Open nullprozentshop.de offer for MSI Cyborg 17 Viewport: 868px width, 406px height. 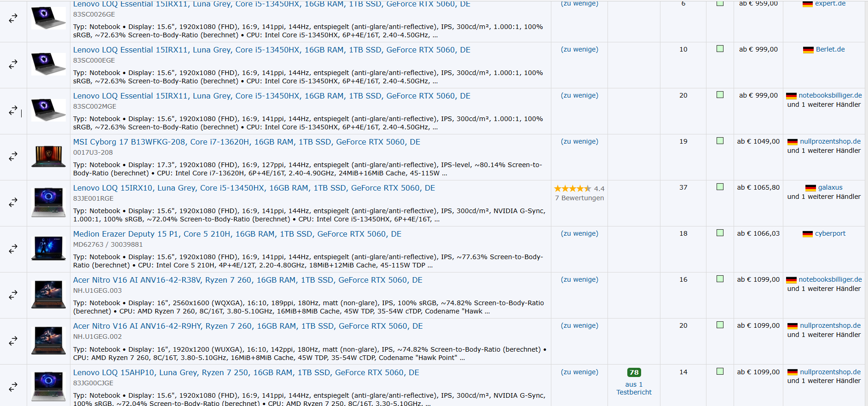(830, 141)
